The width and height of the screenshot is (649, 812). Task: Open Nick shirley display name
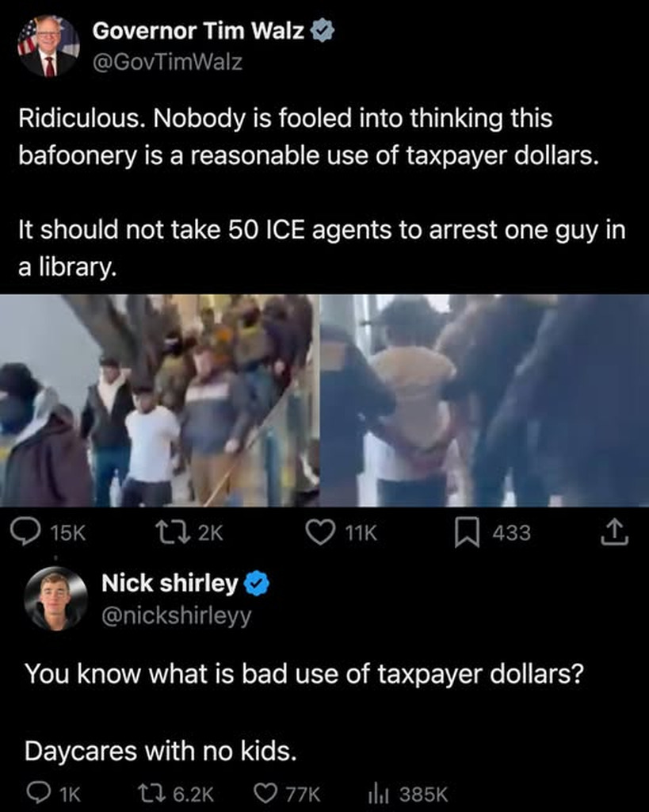coord(170,583)
